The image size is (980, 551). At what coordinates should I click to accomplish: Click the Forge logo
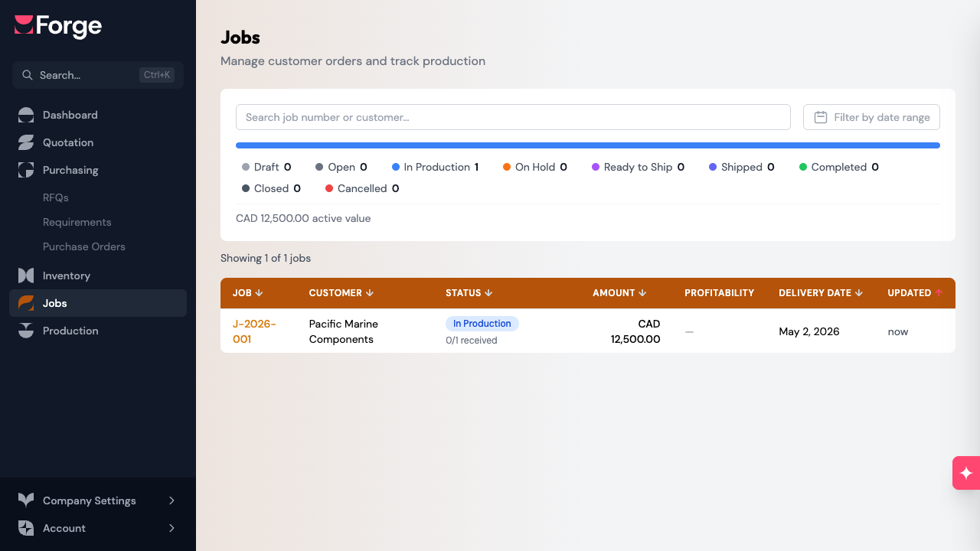click(57, 26)
